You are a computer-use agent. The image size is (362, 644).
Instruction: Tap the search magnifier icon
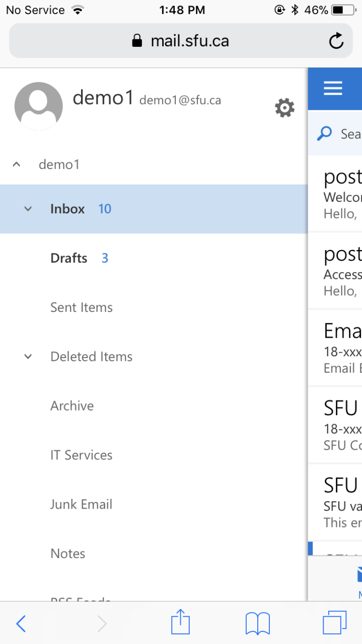325,133
